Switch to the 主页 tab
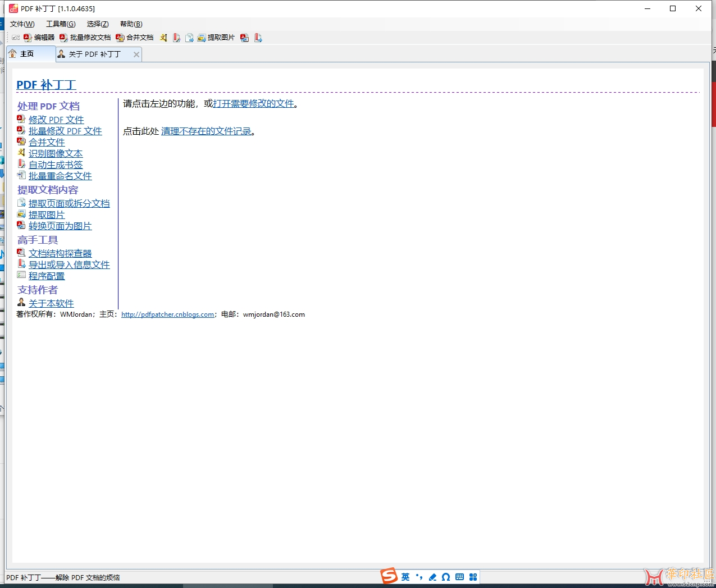The width and height of the screenshot is (716, 588). point(27,54)
